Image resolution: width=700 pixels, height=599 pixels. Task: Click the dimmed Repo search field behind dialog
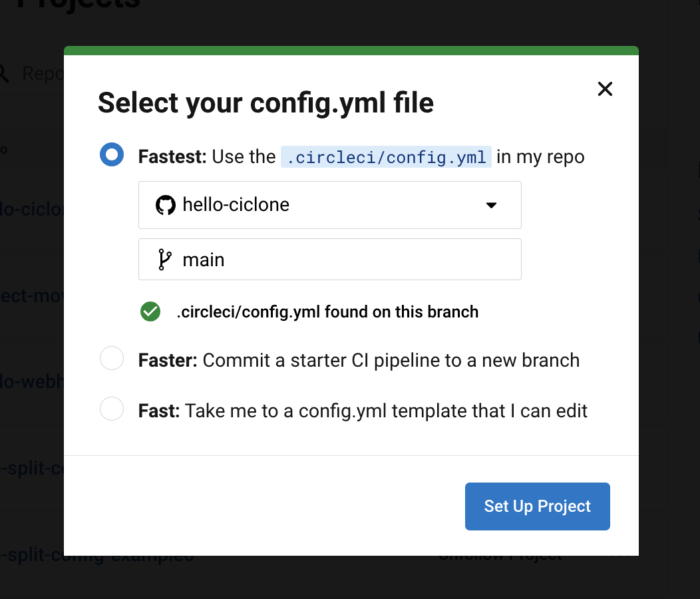43,74
